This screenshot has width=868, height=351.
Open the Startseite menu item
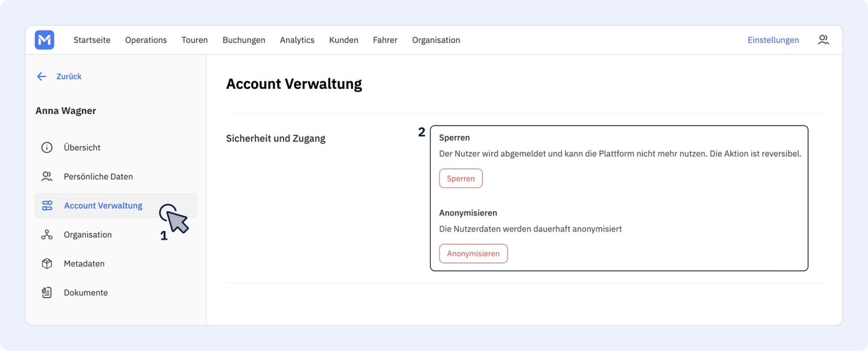(x=92, y=40)
